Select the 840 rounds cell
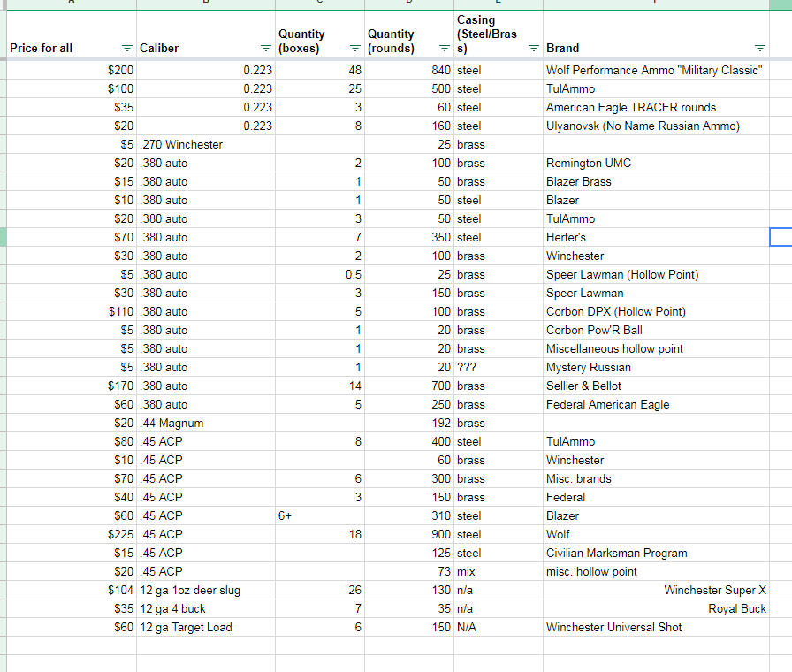 [409, 70]
